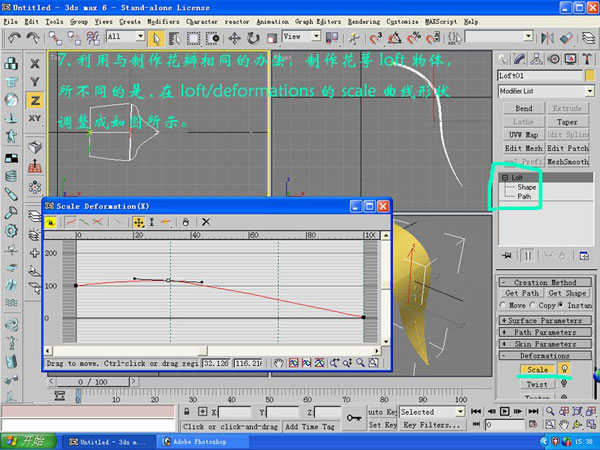The height and width of the screenshot is (450, 600).
Task: Click the MeshSmooth modifier button
Action: click(567, 162)
